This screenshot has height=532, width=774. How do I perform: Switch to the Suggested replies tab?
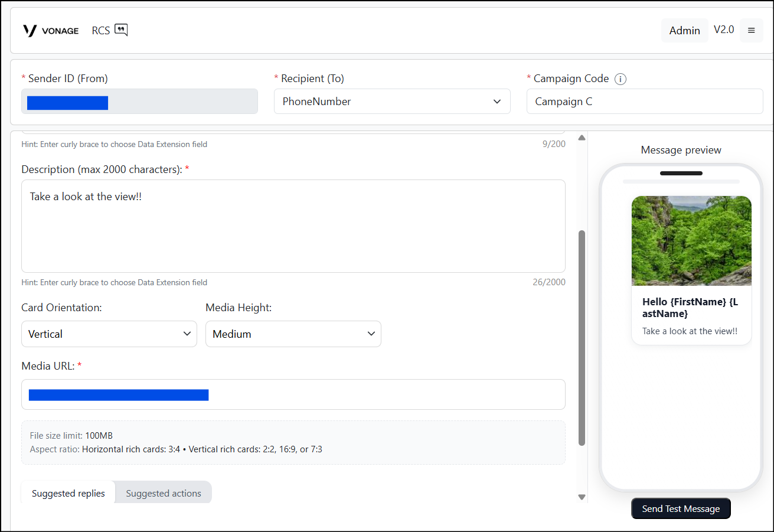pyautogui.click(x=68, y=493)
